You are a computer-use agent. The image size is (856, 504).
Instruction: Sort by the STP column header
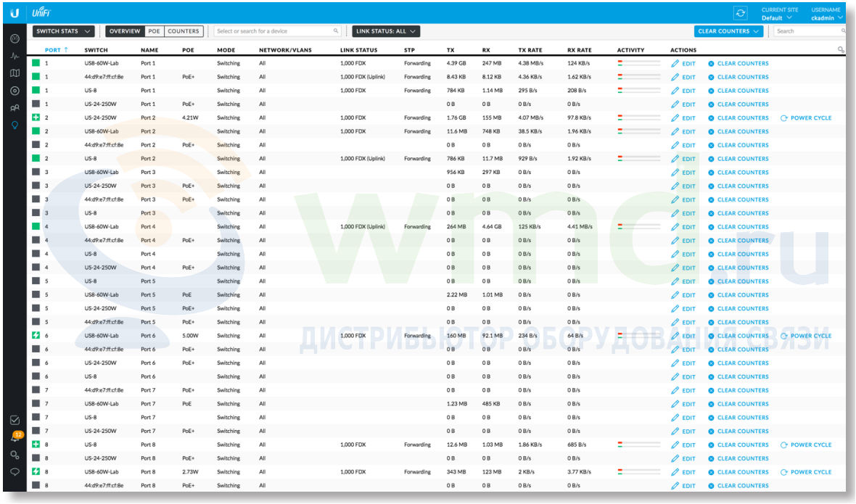(409, 49)
